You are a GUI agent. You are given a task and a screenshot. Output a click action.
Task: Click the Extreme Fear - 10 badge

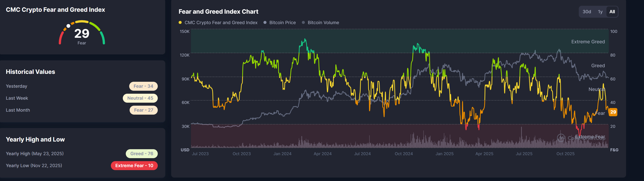pyautogui.click(x=134, y=166)
